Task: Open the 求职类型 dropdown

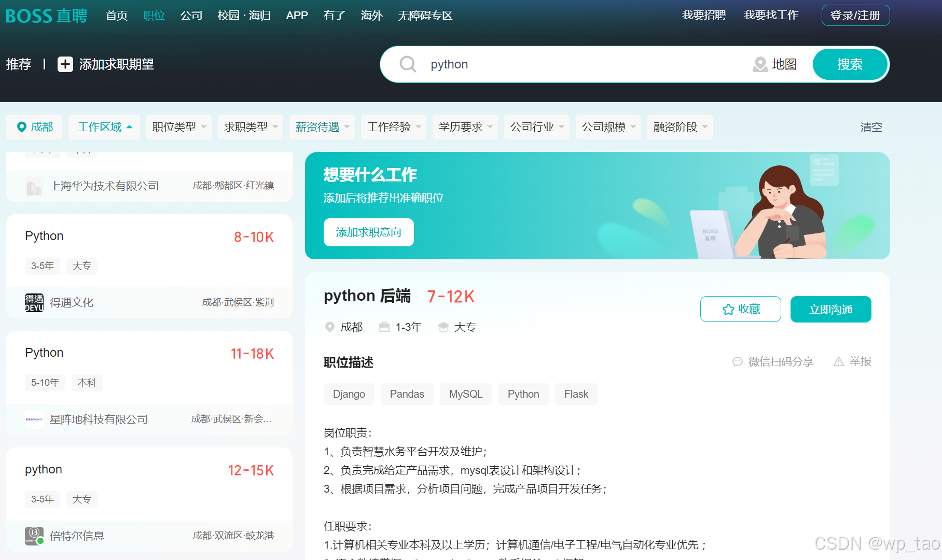Action: (x=251, y=127)
